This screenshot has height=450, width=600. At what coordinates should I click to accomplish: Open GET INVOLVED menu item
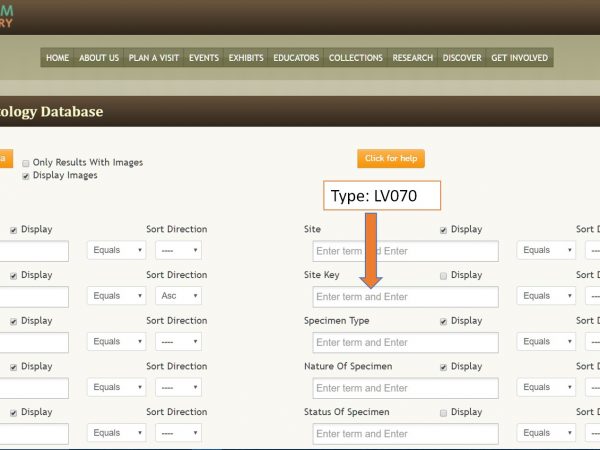point(519,58)
